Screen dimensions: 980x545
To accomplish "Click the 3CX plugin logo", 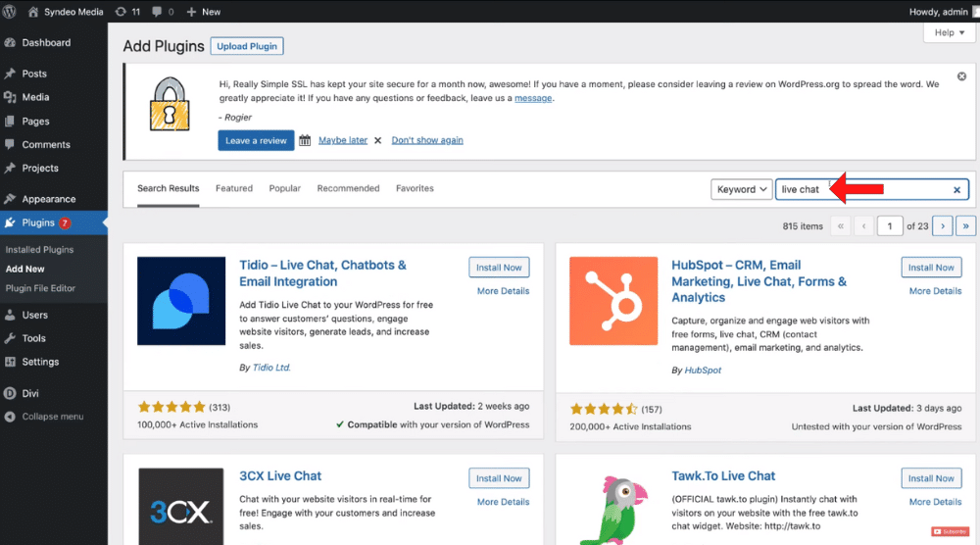I will coord(181,506).
